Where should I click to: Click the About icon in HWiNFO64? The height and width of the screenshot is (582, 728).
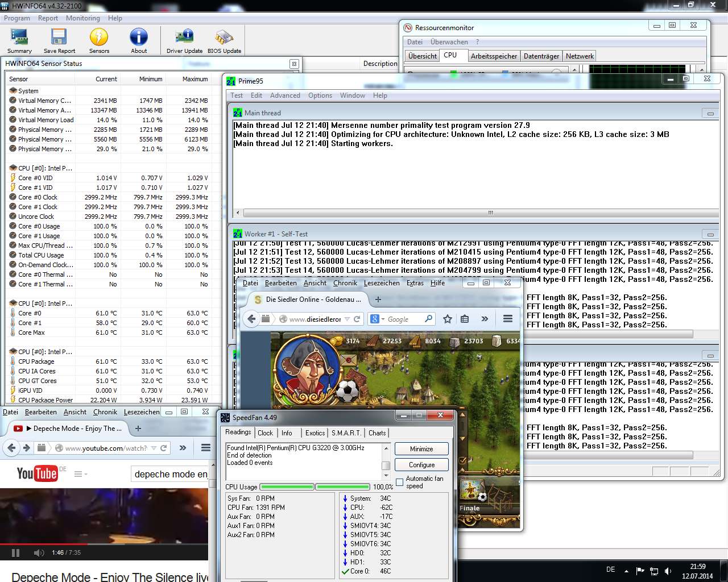click(x=139, y=40)
